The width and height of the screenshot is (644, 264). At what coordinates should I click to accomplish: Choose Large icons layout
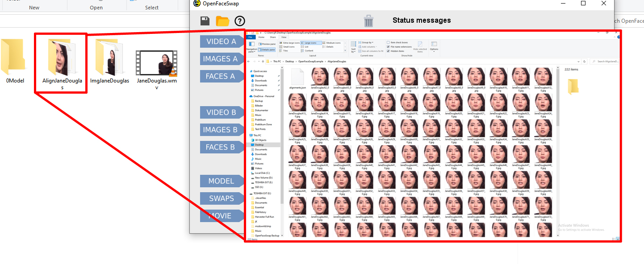point(311,43)
